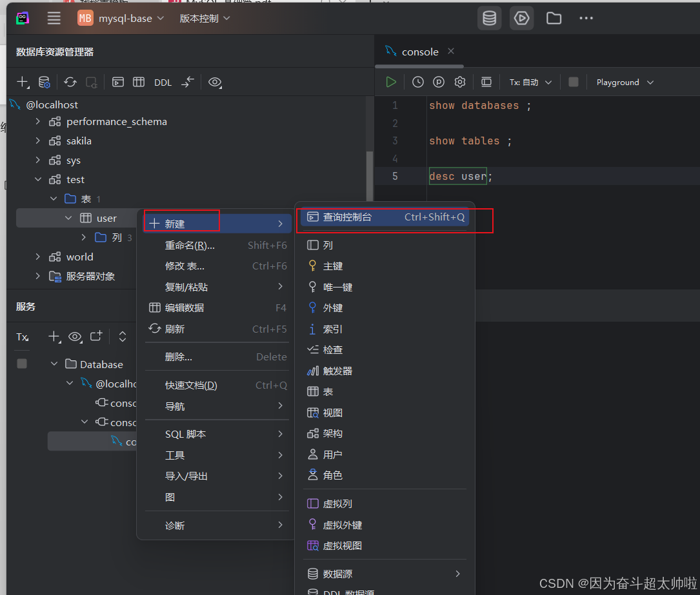Jump to query console icon in explorer toolbar
This screenshot has width=700, height=595.
click(x=118, y=82)
